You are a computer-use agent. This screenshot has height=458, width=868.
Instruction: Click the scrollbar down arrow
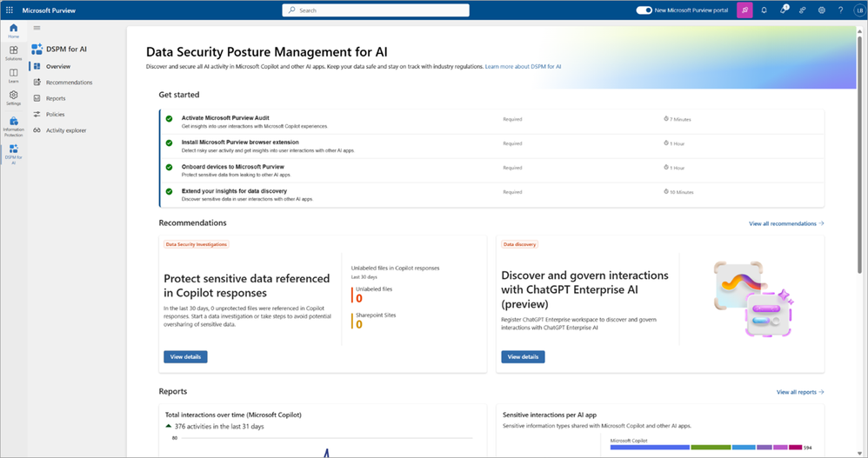pos(859,454)
